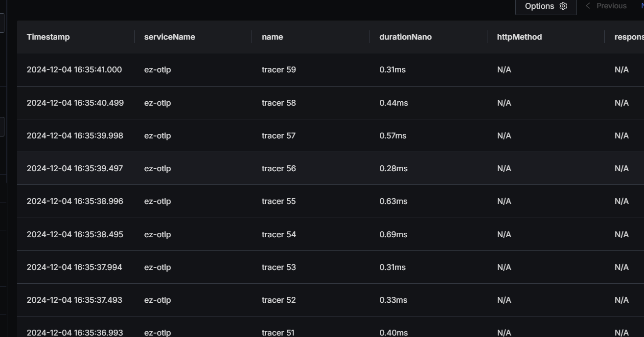Open the tracer 52 span
Image resolution: width=644 pixels, height=337 pixels.
(x=278, y=300)
